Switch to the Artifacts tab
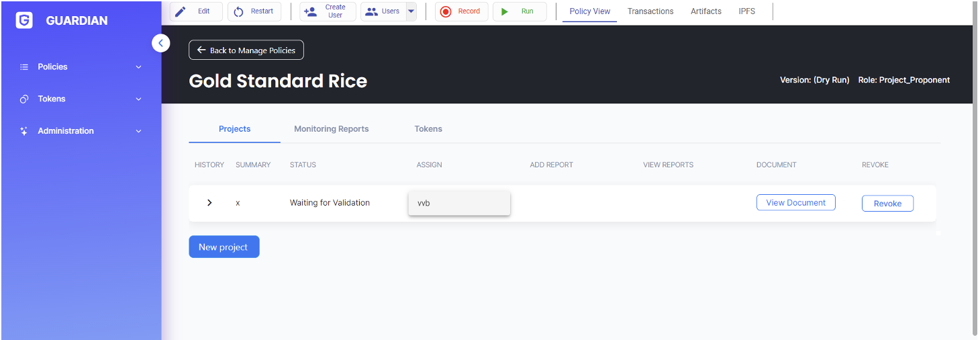Viewport: 980px width, 340px height. [705, 11]
